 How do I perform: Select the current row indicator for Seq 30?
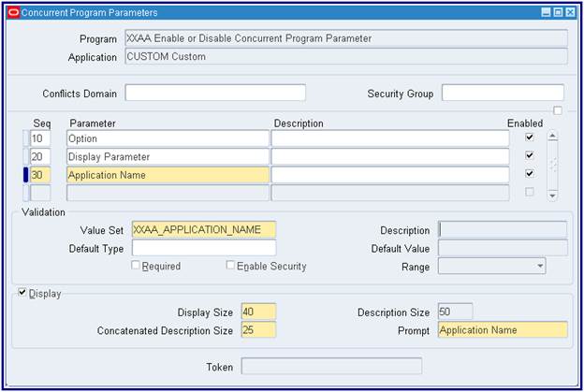click(x=25, y=175)
